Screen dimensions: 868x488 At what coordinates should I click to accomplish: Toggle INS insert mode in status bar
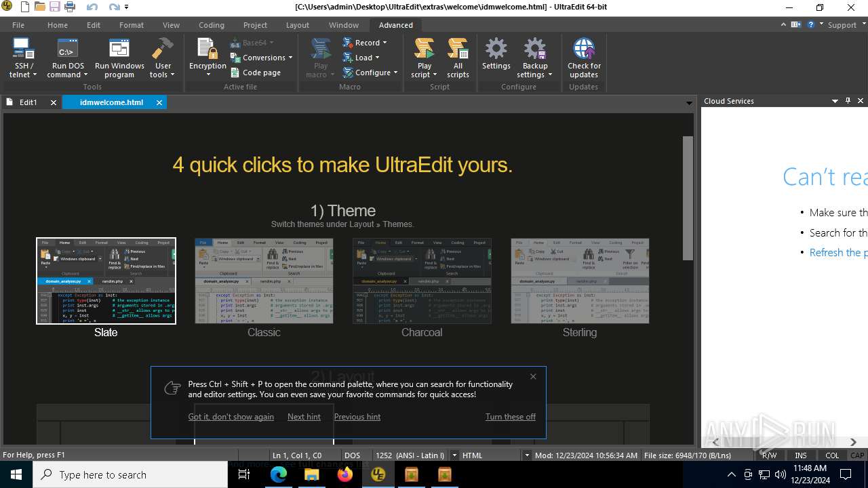pos(801,455)
